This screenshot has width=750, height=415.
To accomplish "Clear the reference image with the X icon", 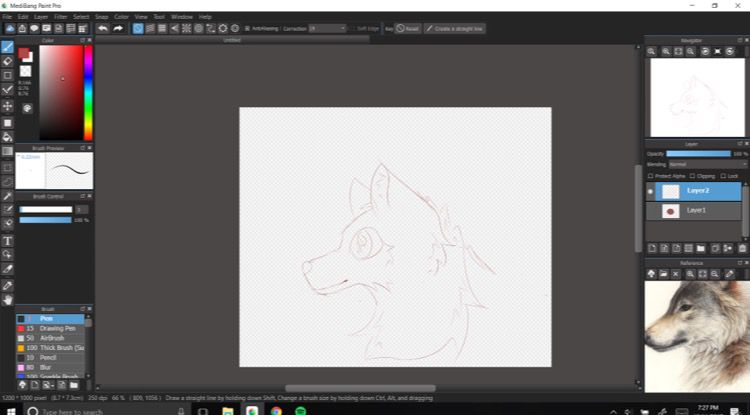I will point(675,274).
